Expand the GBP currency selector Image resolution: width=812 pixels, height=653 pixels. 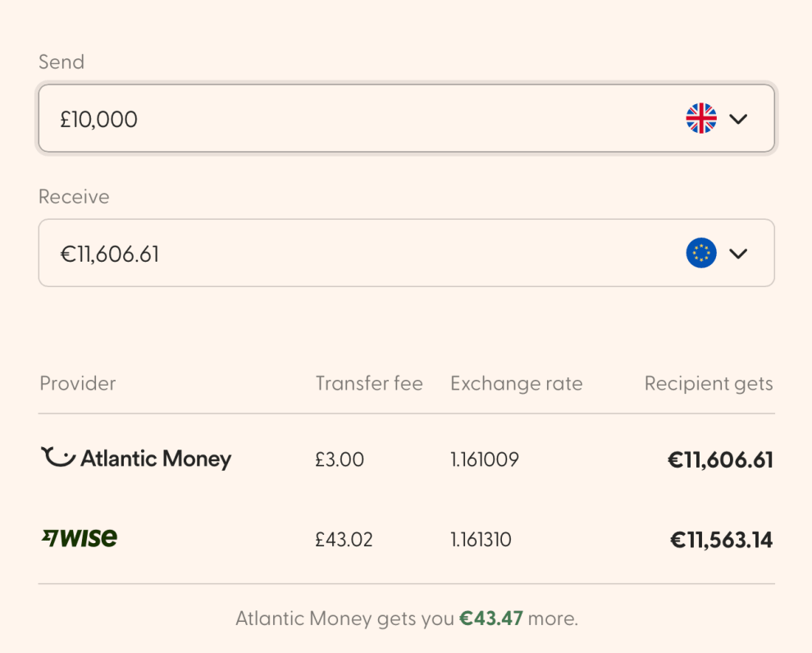(720, 117)
